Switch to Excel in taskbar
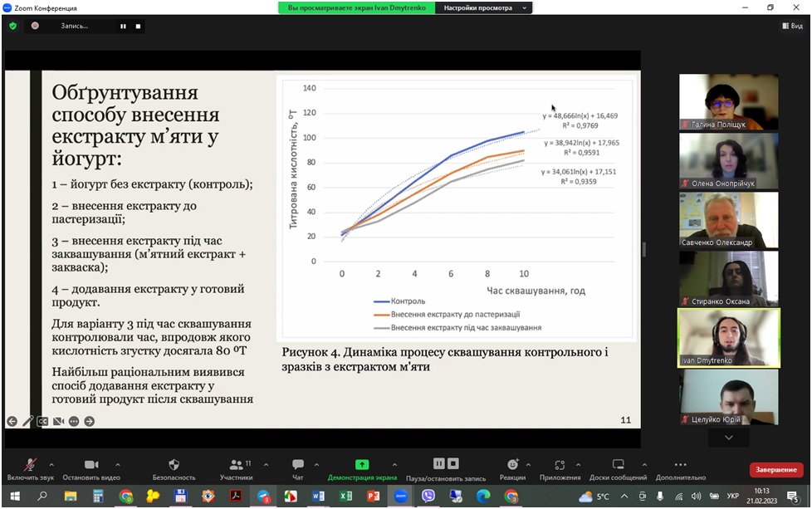This screenshot has width=812, height=509. tap(345, 496)
